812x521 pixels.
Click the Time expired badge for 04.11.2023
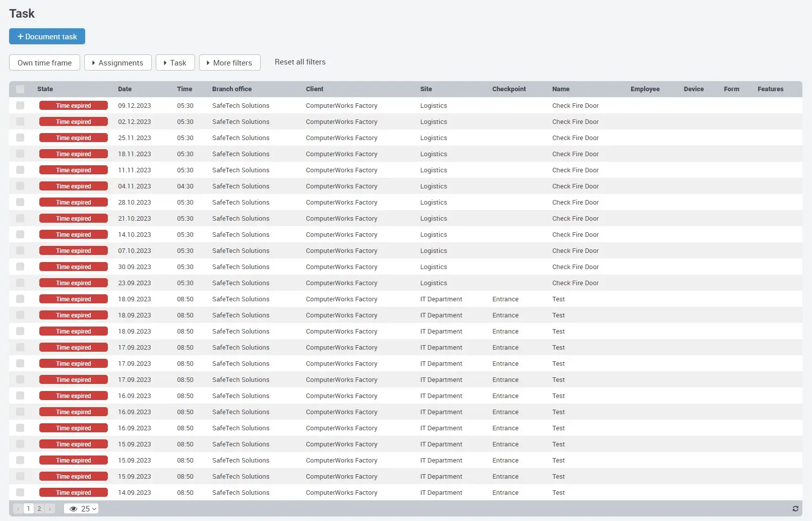(74, 186)
